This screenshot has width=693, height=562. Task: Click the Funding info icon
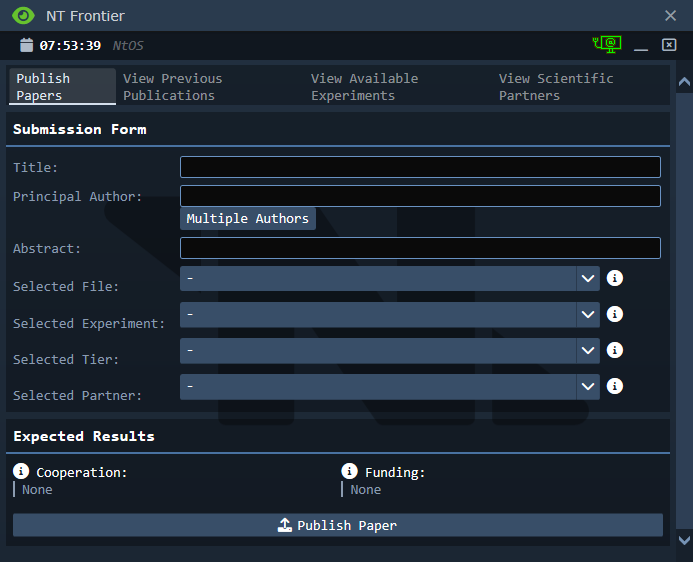point(349,471)
